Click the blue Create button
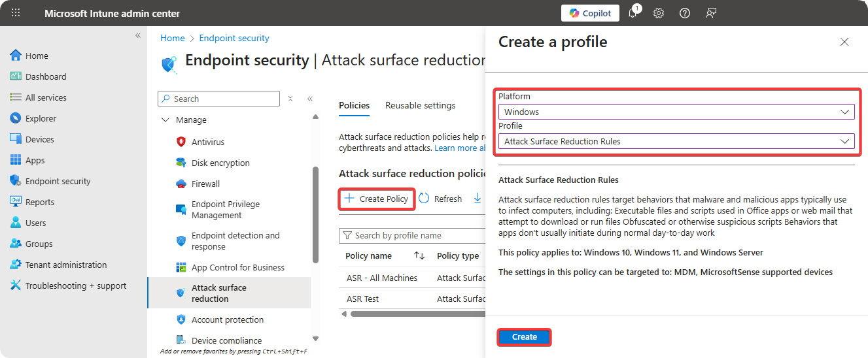This screenshot has width=868, height=358. coord(524,337)
